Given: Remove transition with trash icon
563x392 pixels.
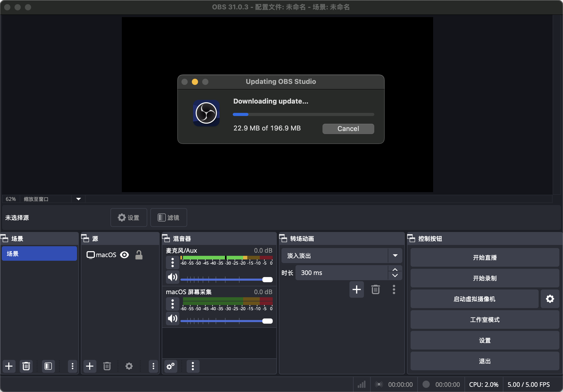Looking at the screenshot, I should click(376, 289).
